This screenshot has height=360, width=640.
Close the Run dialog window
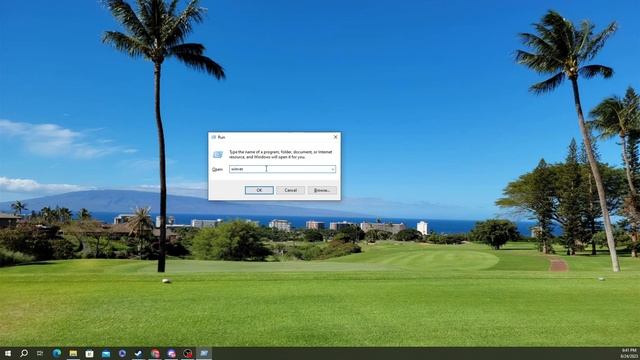336,137
